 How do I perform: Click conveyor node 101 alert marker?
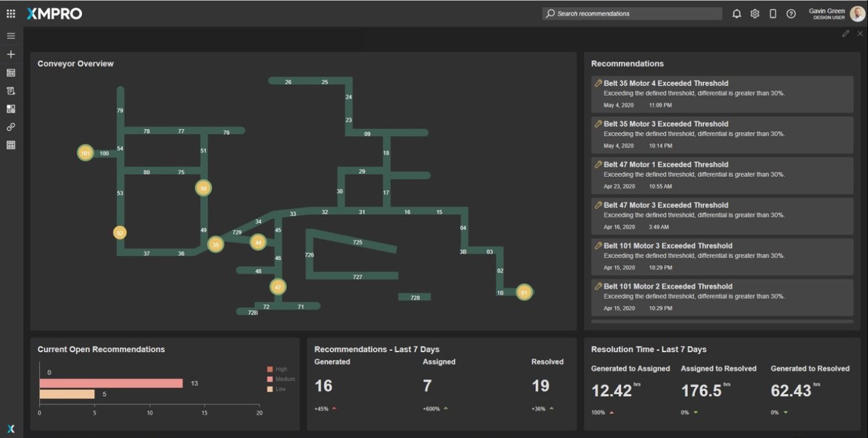click(85, 153)
